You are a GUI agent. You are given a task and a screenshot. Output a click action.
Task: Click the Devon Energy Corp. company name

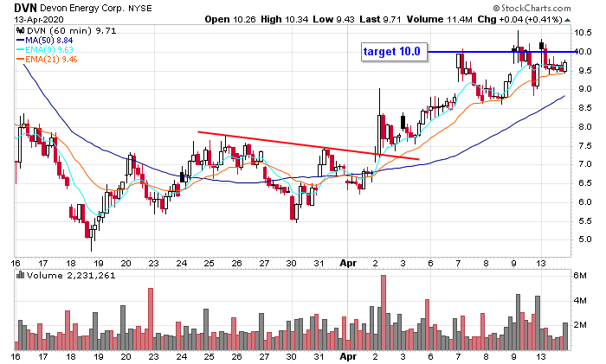pyautogui.click(x=82, y=8)
